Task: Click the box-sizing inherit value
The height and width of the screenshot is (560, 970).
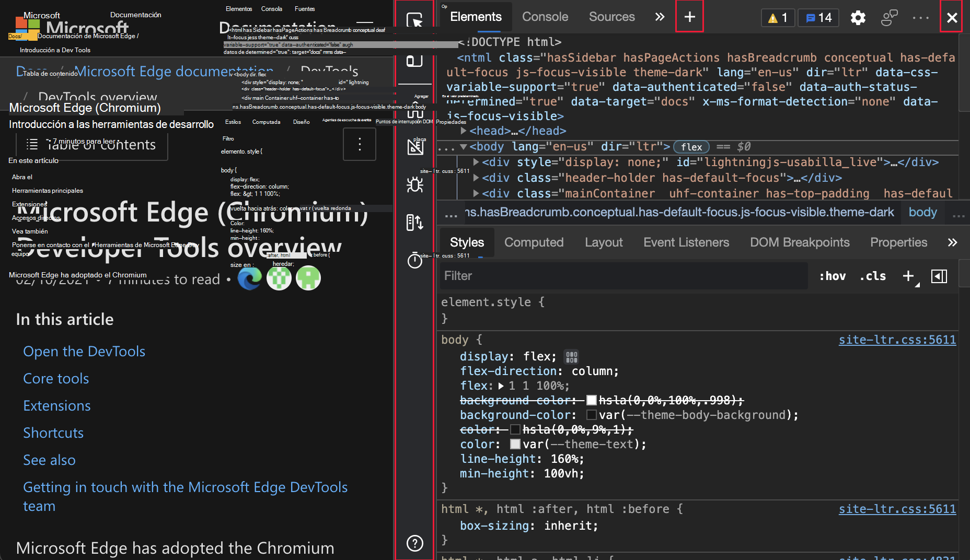Action: tap(568, 526)
